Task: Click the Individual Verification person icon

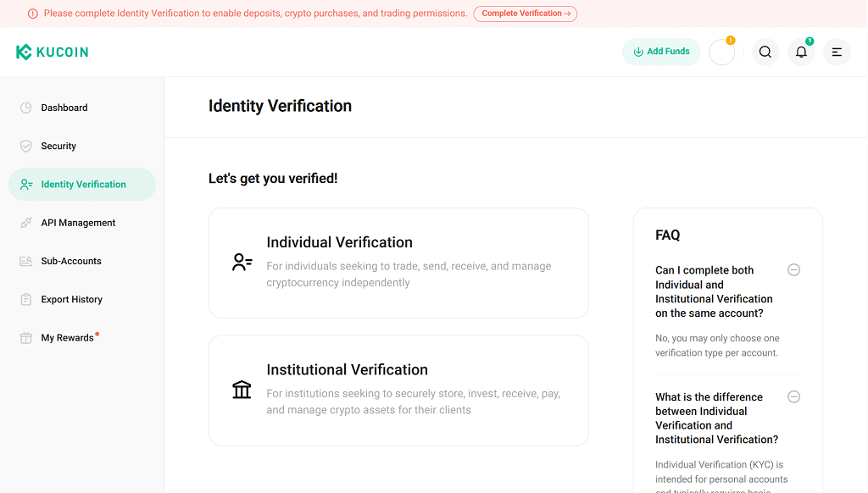Action: tap(242, 263)
